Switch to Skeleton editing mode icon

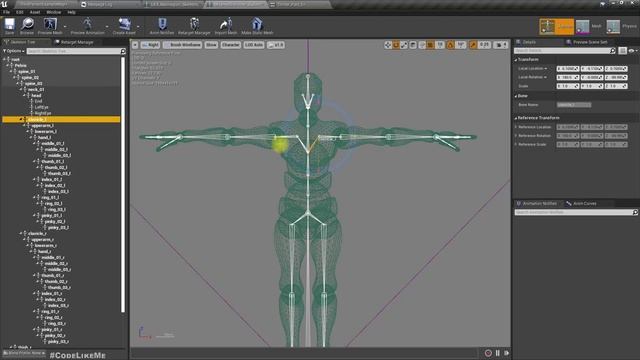[547, 27]
